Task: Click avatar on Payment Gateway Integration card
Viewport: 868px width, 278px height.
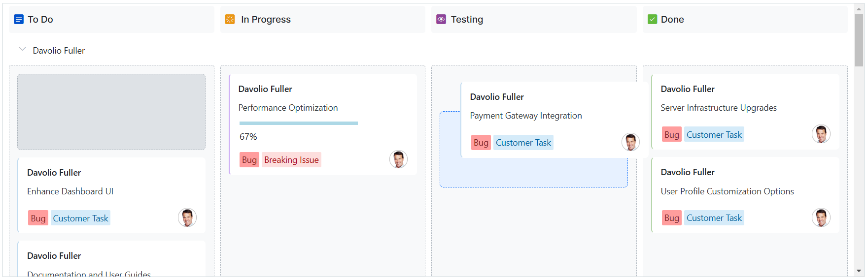Action: (x=630, y=142)
